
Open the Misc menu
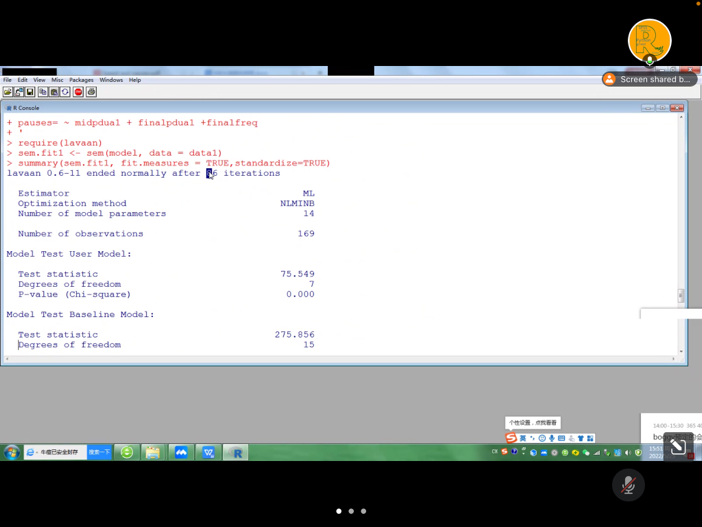57,80
